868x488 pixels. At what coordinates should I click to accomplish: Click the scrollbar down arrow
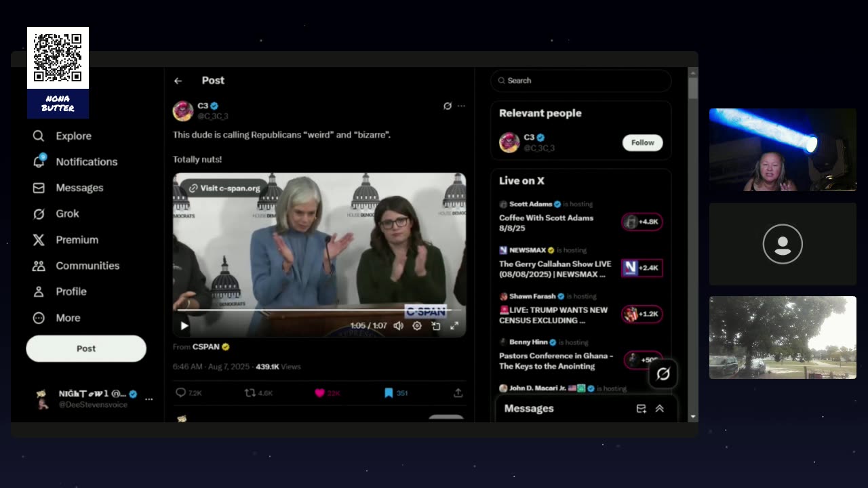click(x=692, y=416)
